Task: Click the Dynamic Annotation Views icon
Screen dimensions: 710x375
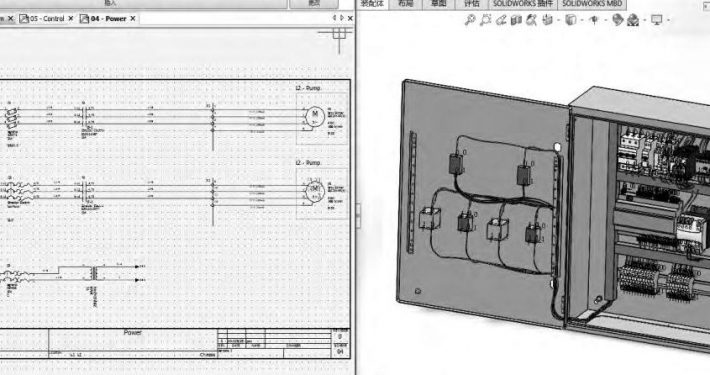Action: coord(532,20)
